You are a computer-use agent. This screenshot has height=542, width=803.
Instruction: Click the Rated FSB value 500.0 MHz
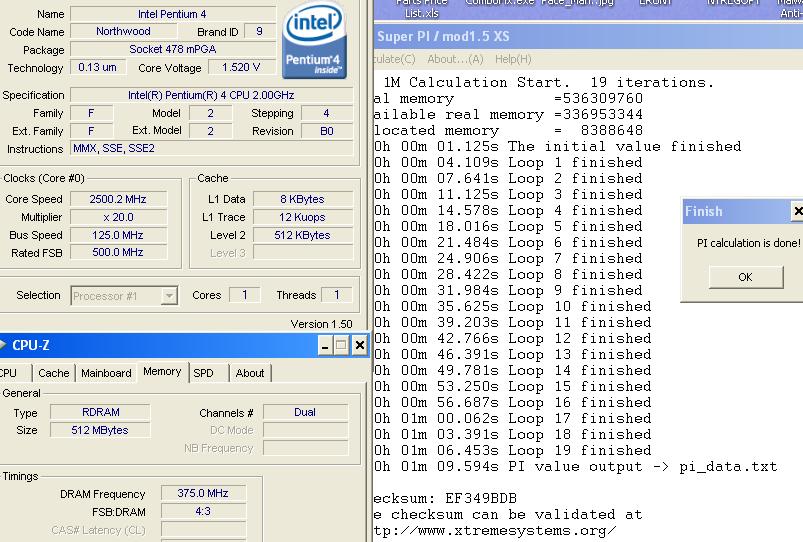[118, 253]
